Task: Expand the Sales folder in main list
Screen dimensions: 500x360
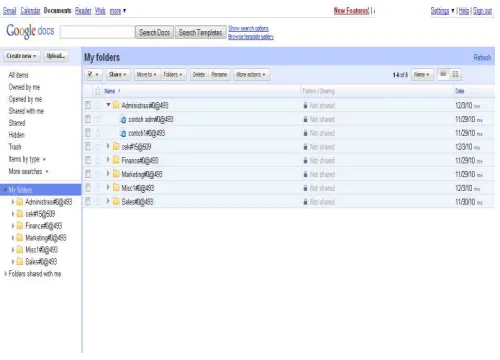Action: [108, 201]
